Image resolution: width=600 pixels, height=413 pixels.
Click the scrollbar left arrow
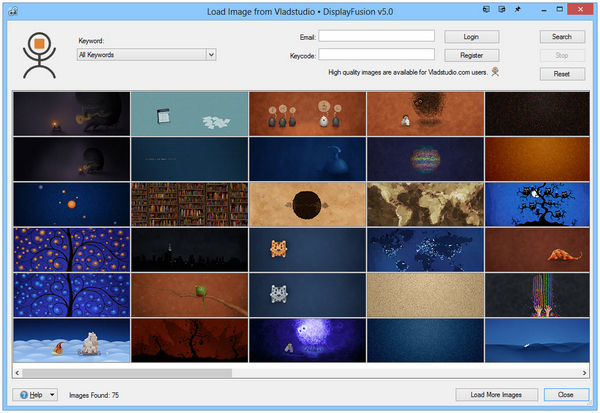click(x=17, y=373)
